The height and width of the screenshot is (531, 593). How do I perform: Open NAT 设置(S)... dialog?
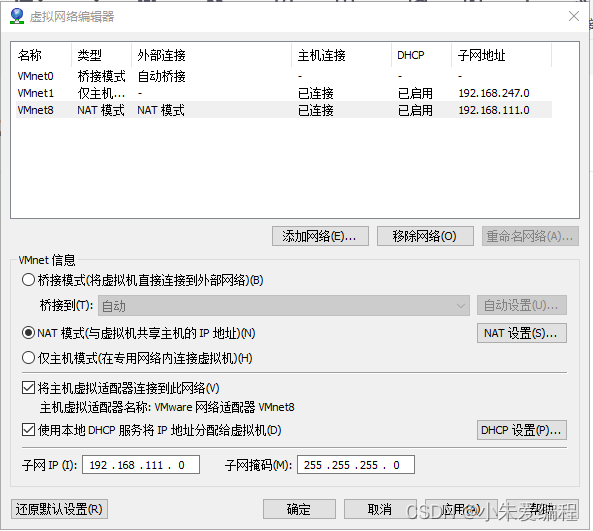(x=522, y=333)
